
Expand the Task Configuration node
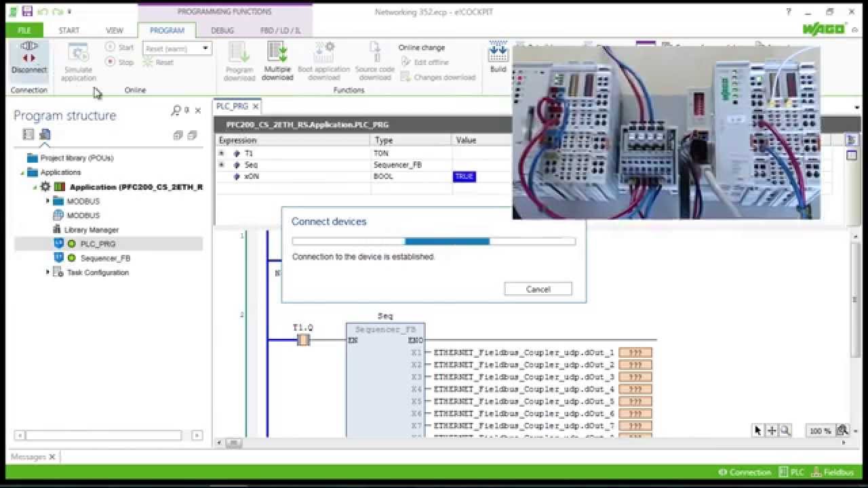click(x=47, y=272)
